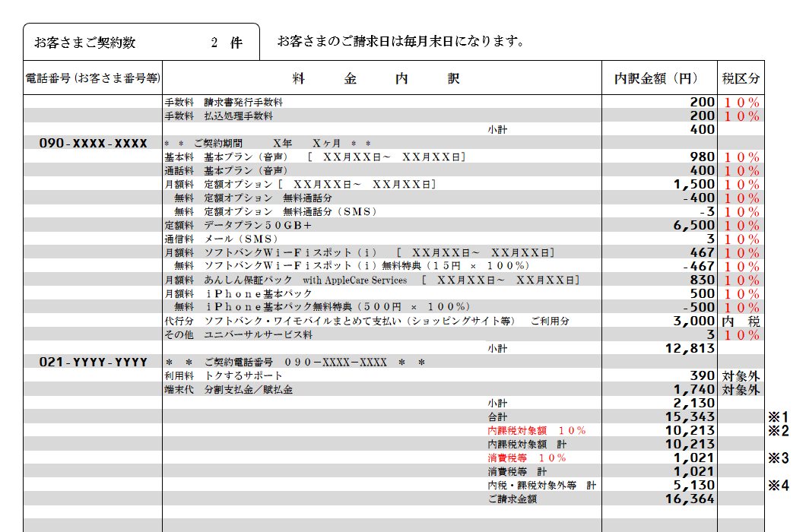Click the ※3 annotation marker

pos(778,458)
